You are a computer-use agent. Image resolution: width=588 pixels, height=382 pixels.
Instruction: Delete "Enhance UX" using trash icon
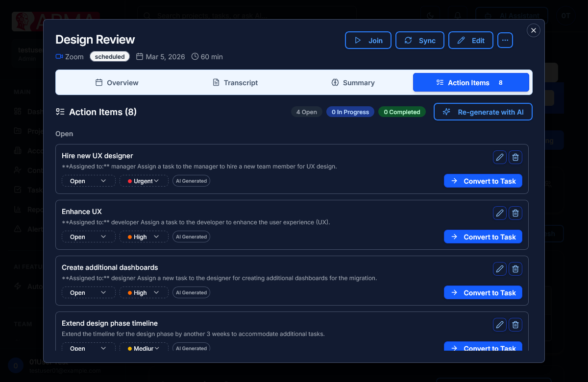(x=515, y=213)
